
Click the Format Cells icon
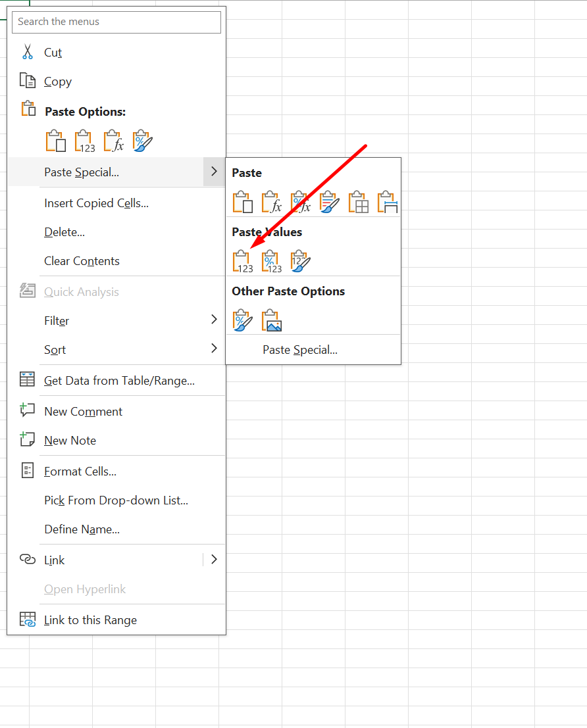(28, 470)
